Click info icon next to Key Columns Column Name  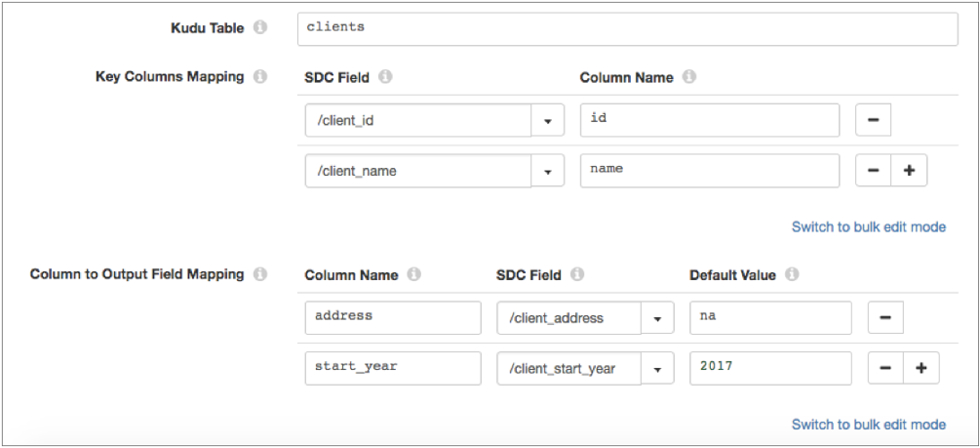(689, 77)
